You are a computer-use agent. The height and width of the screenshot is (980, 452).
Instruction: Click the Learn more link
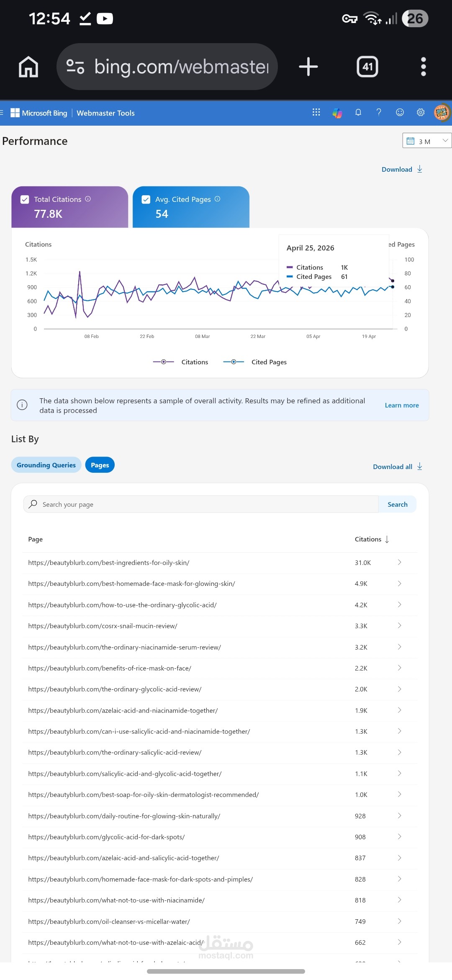coord(402,405)
